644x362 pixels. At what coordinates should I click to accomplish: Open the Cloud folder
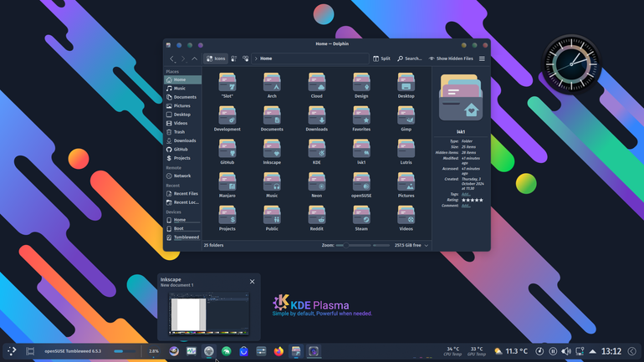(x=317, y=85)
